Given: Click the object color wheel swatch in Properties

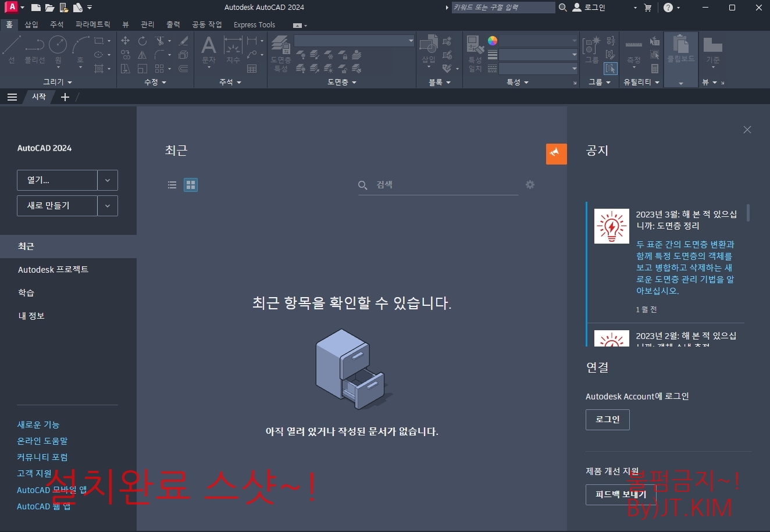Looking at the screenshot, I should (493, 41).
